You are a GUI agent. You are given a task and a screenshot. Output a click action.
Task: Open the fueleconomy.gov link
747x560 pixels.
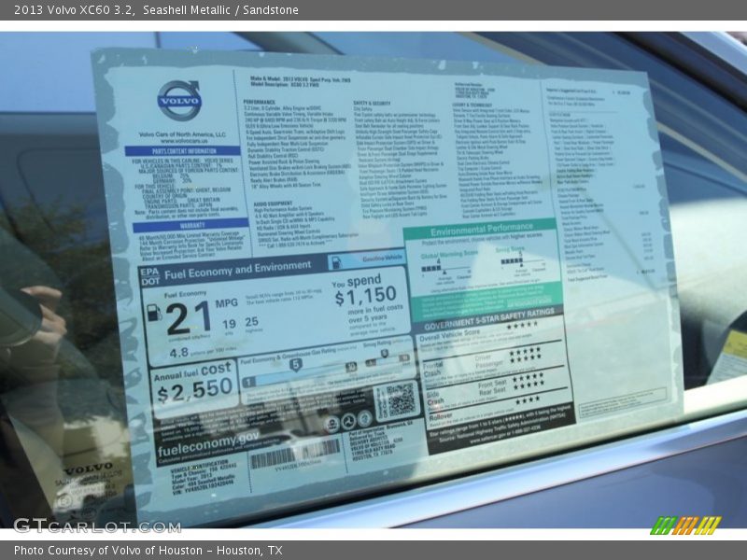coord(208,444)
